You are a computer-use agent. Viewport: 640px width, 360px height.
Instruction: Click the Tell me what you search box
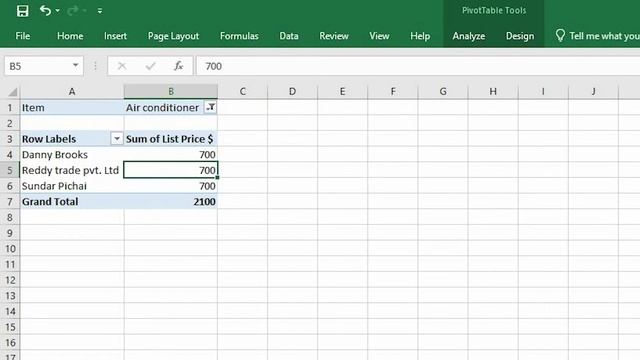(x=604, y=36)
